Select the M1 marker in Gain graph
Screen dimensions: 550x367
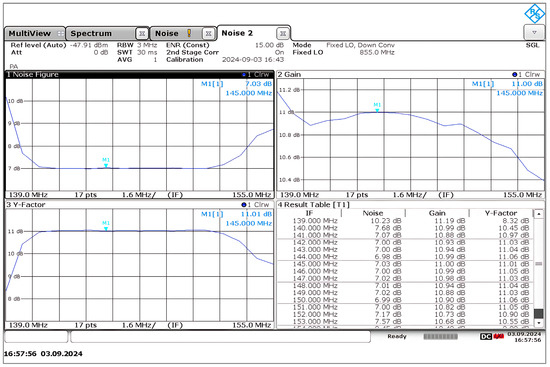[x=377, y=107]
